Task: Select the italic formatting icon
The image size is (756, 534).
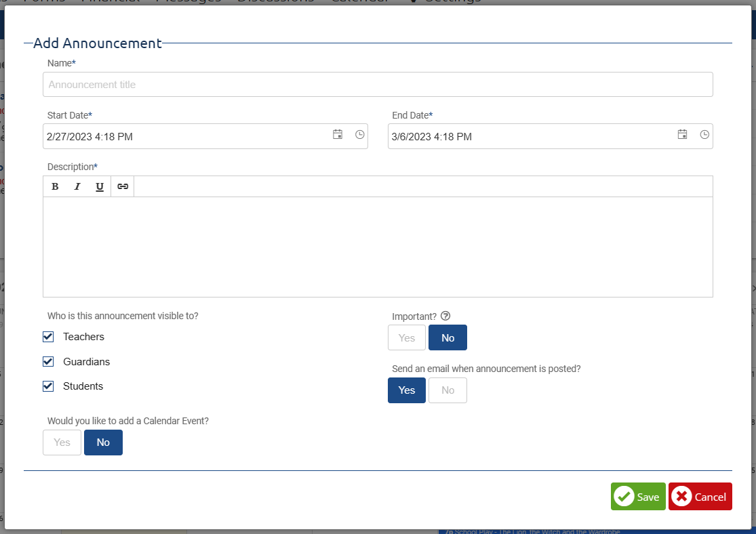Action: [x=77, y=186]
